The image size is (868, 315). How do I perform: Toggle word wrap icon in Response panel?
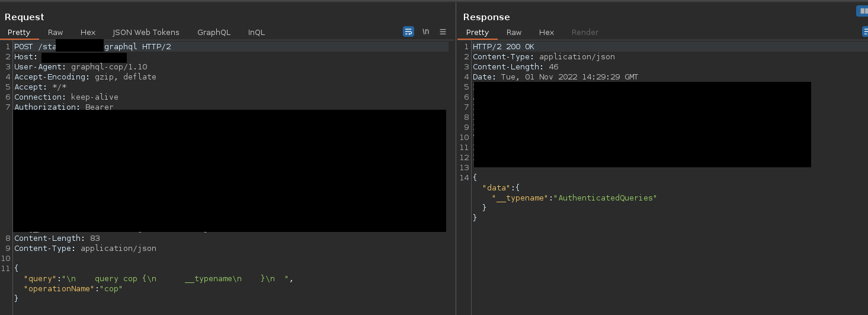[x=865, y=32]
